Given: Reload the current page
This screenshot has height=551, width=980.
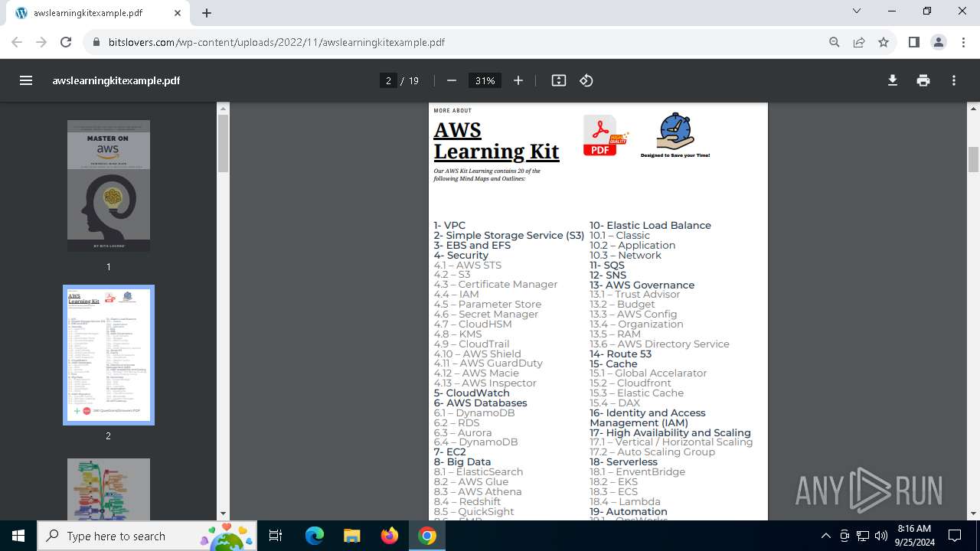Looking at the screenshot, I should pyautogui.click(x=66, y=42).
